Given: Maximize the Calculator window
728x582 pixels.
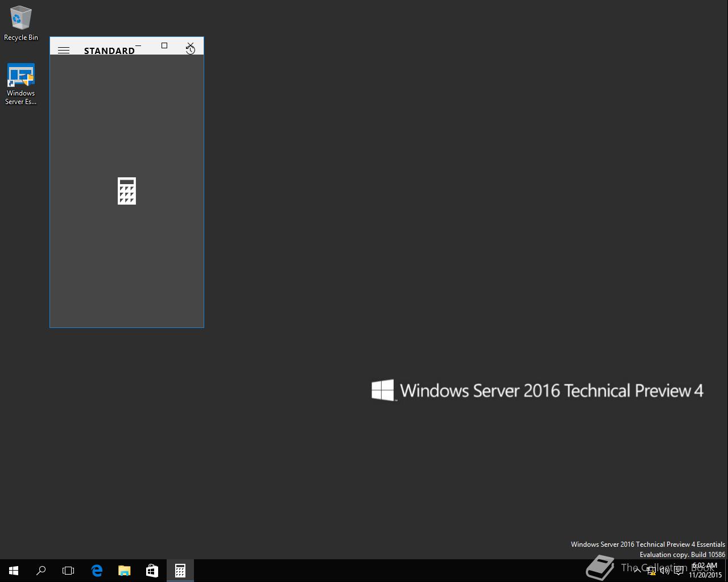Looking at the screenshot, I should 164,45.
